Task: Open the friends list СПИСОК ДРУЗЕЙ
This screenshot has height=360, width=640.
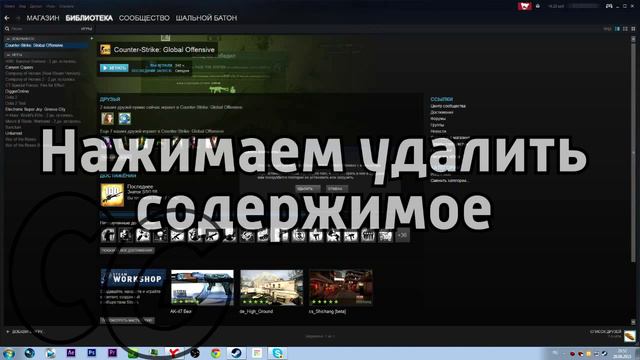Action: click(605, 332)
